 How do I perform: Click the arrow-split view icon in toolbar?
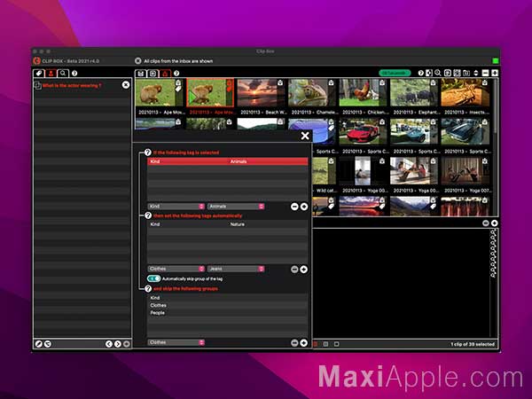point(429,73)
